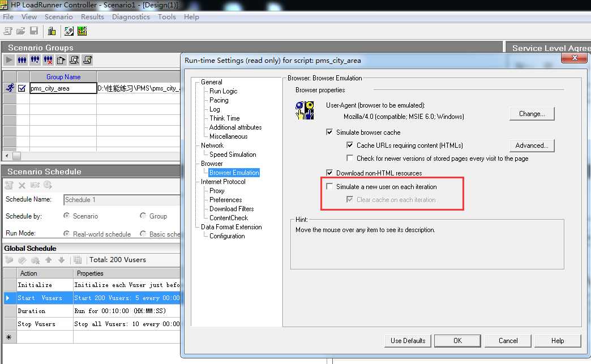Screen dimensions: 591x364
Task: Click Cancel in Run-time Settings dialog
Action: click(508, 341)
